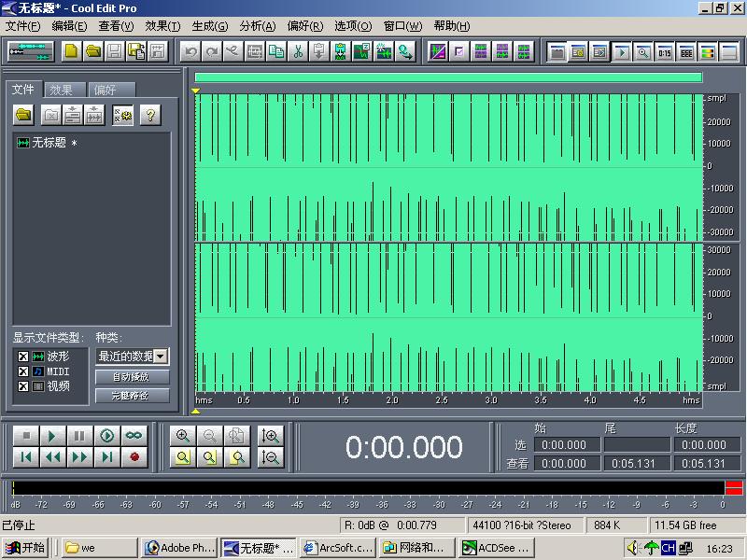747x560 pixels.
Task: Open the 分析(A) menu
Action: pos(258,26)
